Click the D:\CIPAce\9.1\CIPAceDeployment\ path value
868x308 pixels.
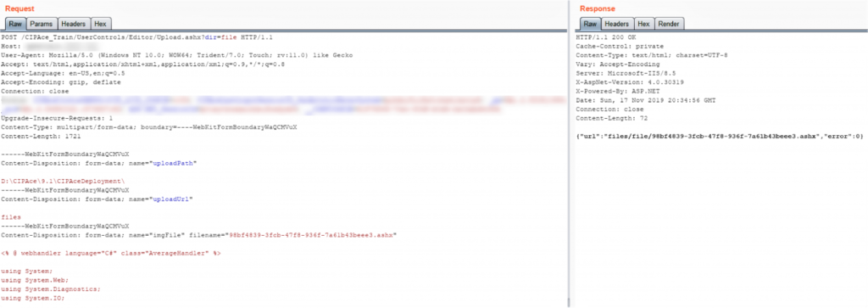pyautogui.click(x=63, y=181)
